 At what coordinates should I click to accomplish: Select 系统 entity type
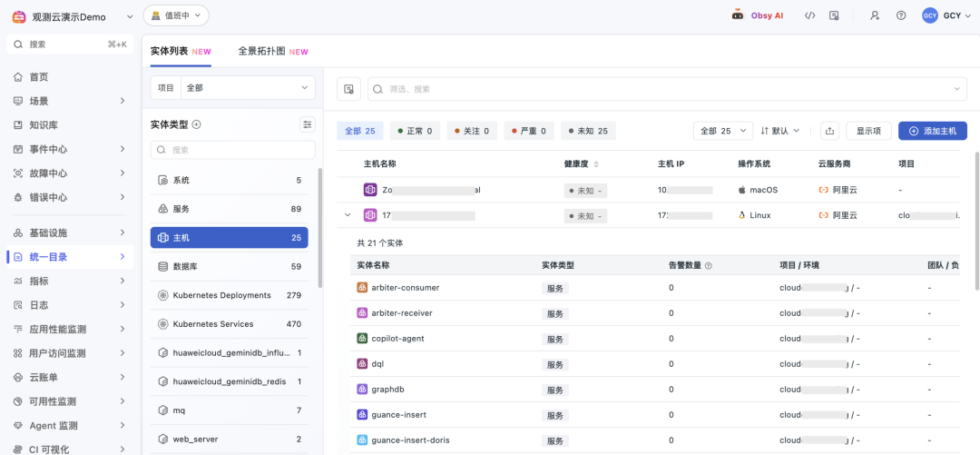tap(230, 180)
